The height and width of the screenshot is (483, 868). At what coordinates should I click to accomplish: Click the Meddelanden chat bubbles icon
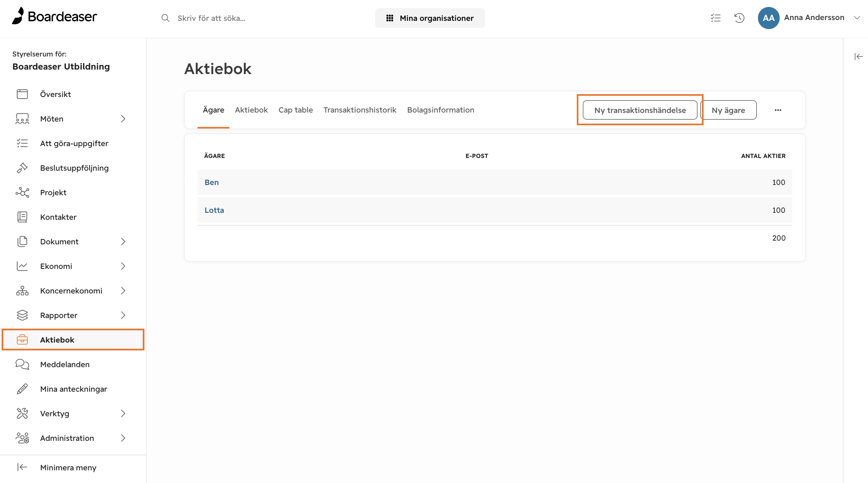coord(22,364)
